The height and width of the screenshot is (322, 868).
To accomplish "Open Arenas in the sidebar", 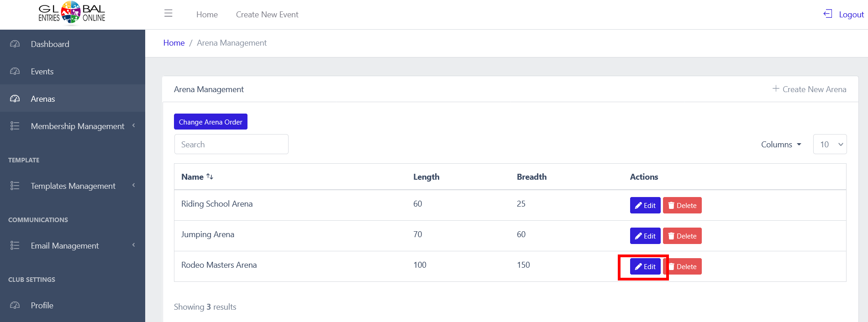I will tap(43, 99).
